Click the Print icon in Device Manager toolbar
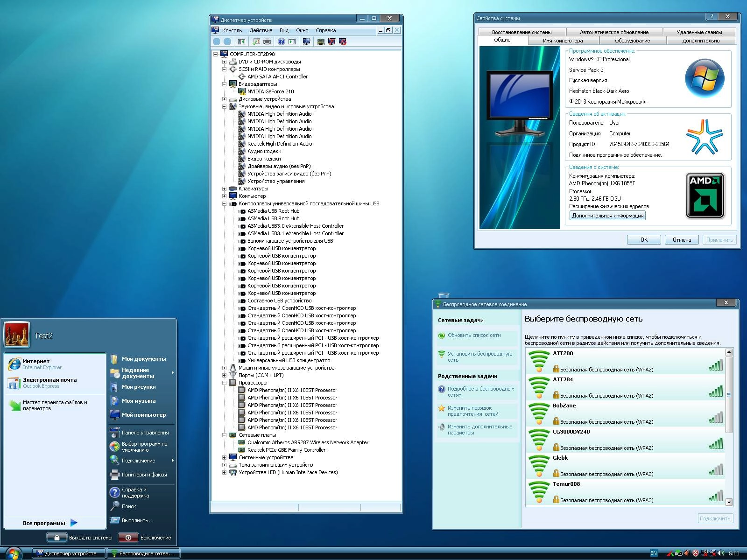This screenshot has height=560, width=747. (x=267, y=41)
